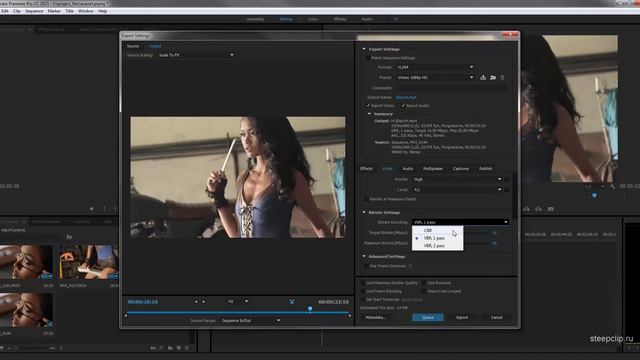Click the Save Preset icon
The image size is (640, 360).
483,78
